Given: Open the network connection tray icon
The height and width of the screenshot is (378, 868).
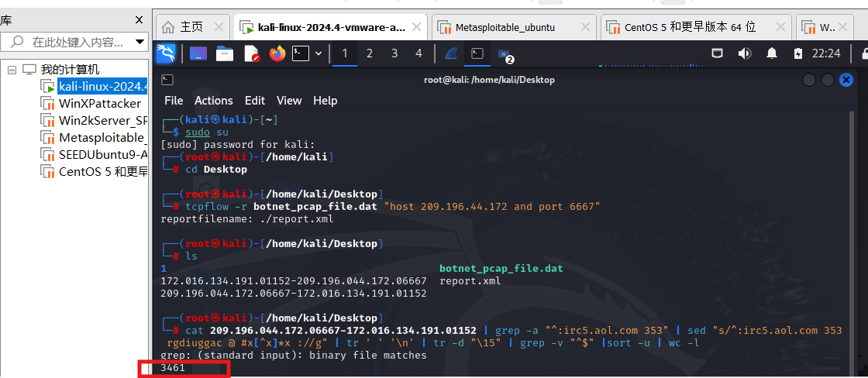Looking at the screenshot, I should click(x=718, y=53).
